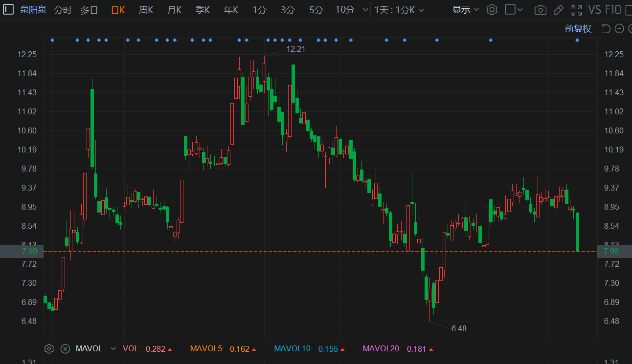Select the pencil drawing tool
Screen dimensions: 632x364
(x=558, y=10)
